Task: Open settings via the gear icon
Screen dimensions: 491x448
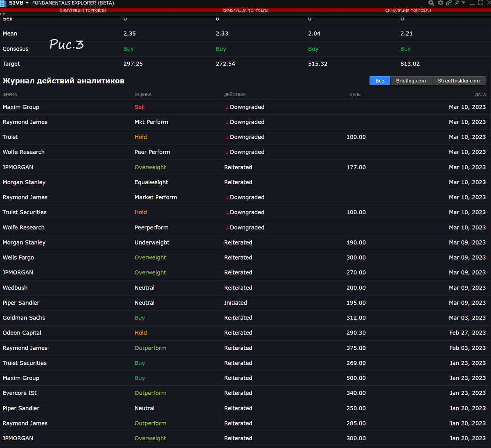Action: (441, 2)
